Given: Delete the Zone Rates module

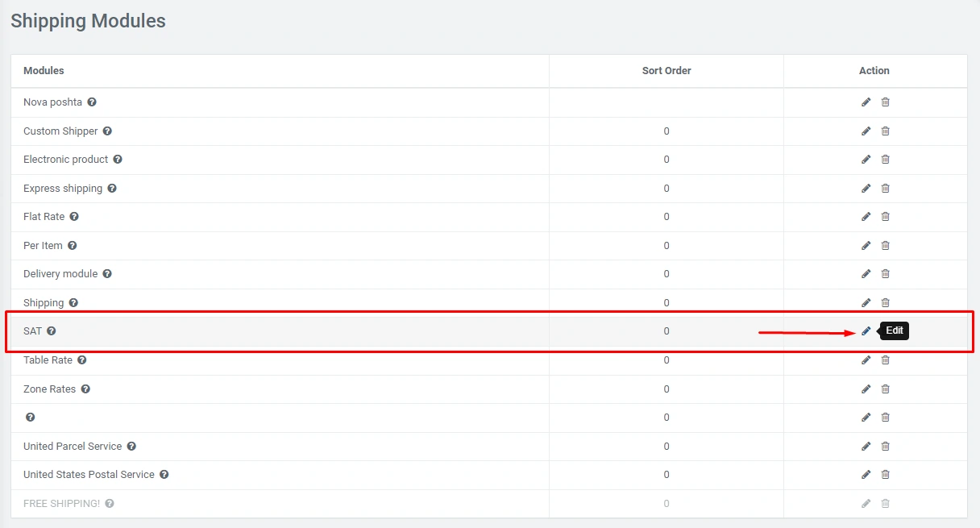Looking at the screenshot, I should pyautogui.click(x=885, y=389).
